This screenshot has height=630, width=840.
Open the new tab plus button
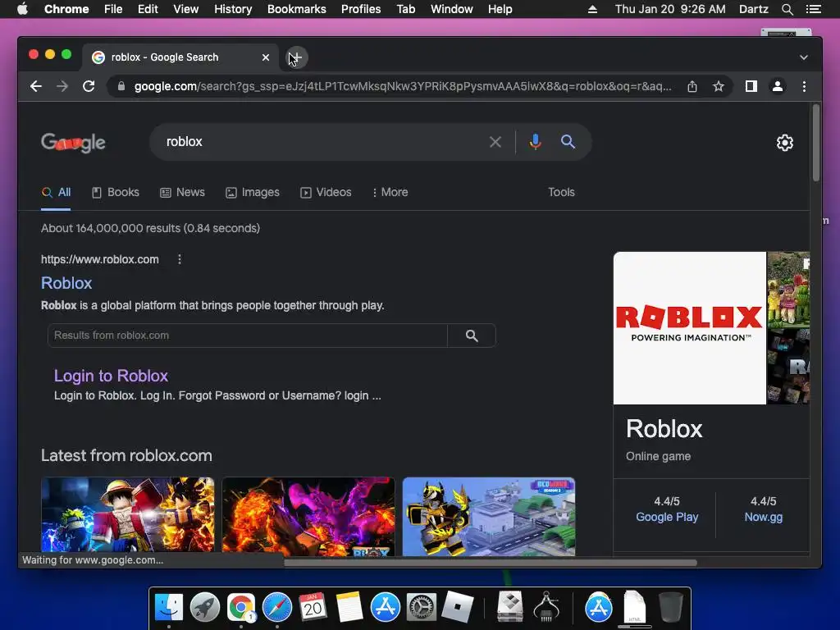point(296,57)
